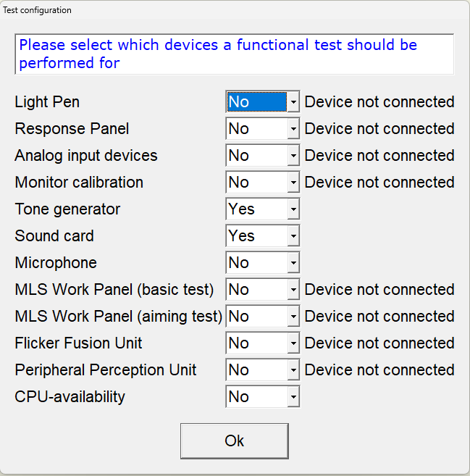The image size is (470, 476).
Task: Open the Peripheral Perception Unit dropdown
Action: (293, 370)
